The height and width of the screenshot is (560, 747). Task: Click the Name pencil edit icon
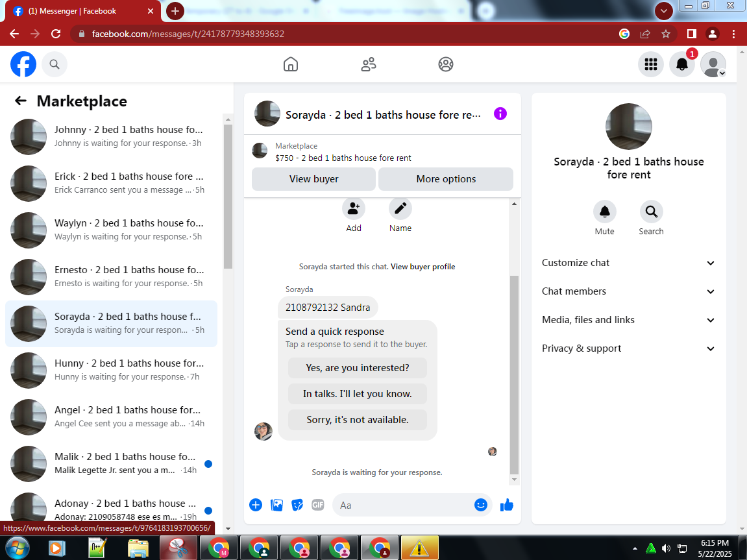400,208
